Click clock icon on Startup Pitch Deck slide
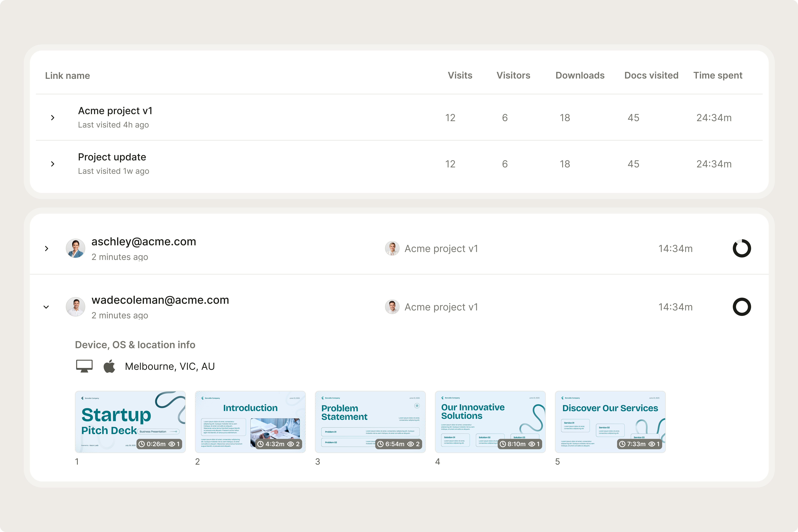This screenshot has width=798, height=532. 142,444
